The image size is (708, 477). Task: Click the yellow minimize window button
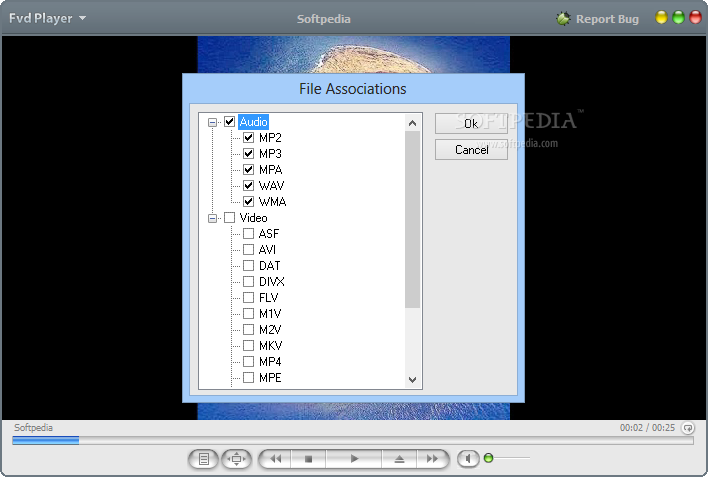tap(661, 18)
